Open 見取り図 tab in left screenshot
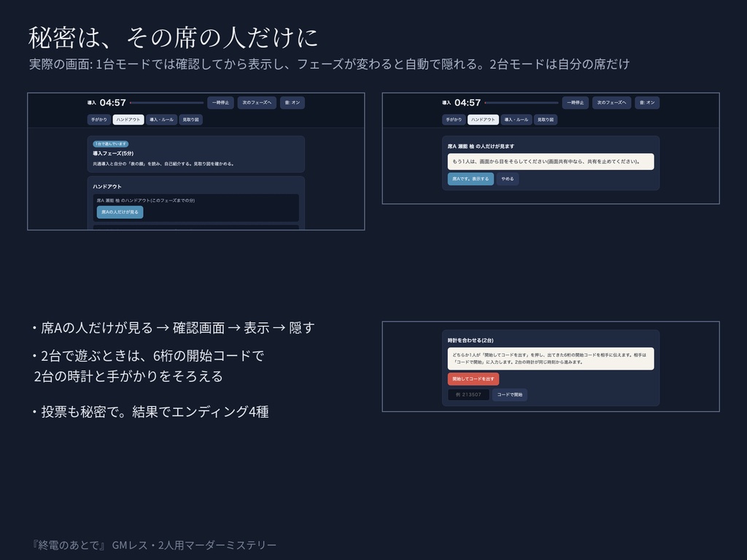Screen dimensions: 747x560 click(190, 120)
